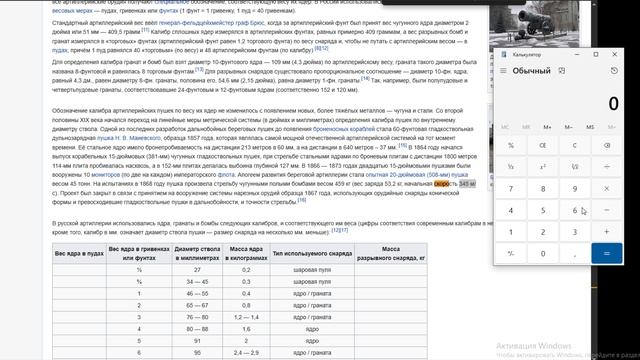Click table cell '76 — 80'

[197, 317]
